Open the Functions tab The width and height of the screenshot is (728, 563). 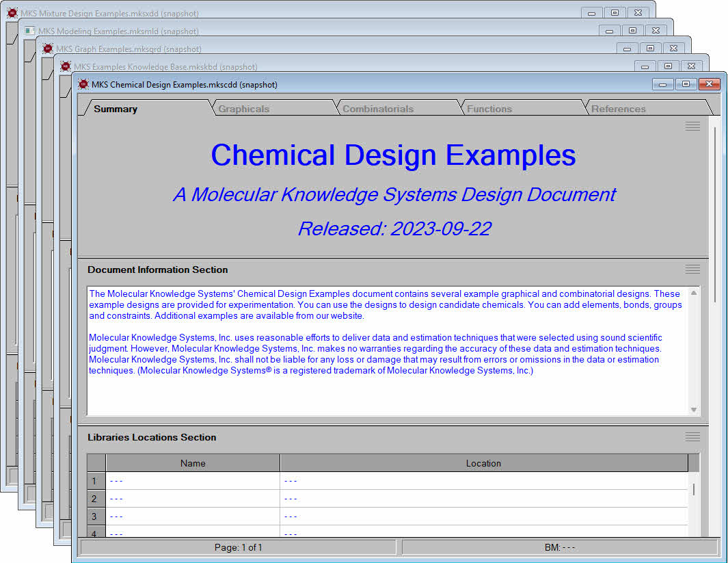point(489,109)
